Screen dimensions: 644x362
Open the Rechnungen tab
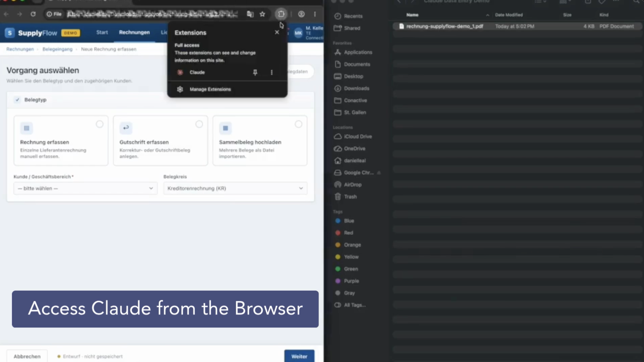[x=134, y=32]
